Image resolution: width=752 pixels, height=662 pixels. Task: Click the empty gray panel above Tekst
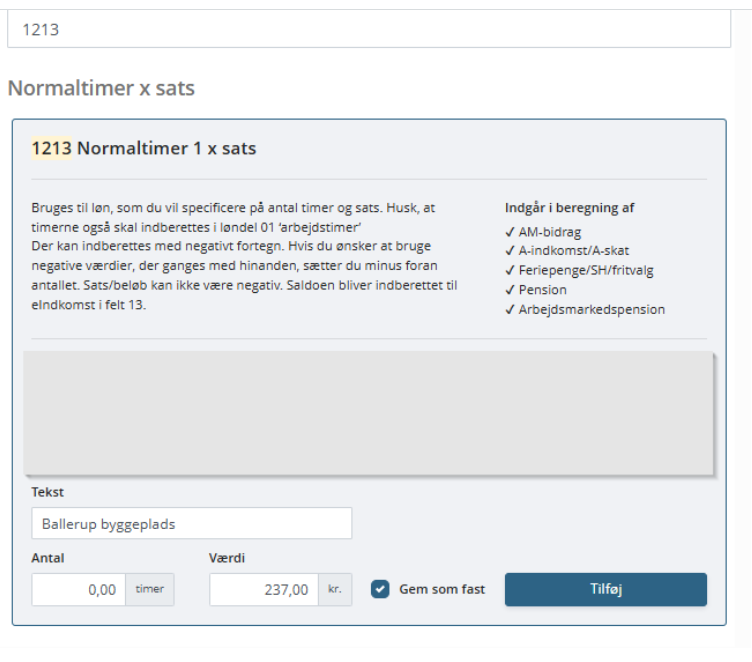point(368,412)
